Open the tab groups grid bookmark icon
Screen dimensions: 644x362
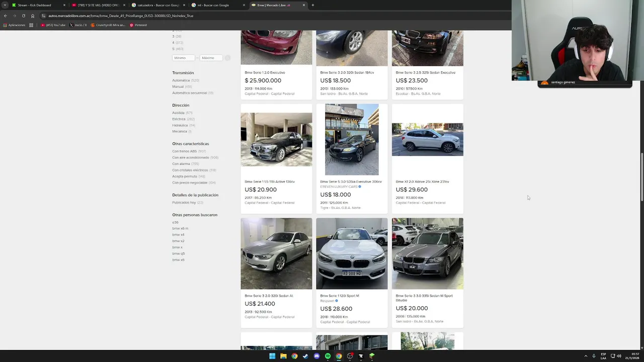tap(31, 25)
